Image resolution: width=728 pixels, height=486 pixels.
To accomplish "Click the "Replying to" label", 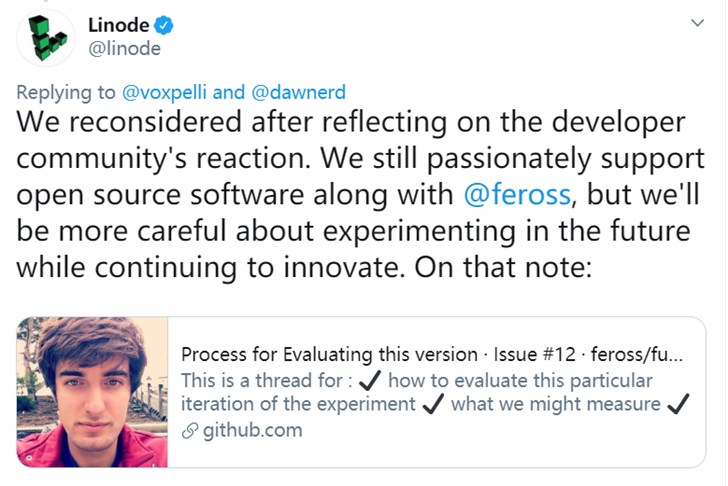I will tap(66, 92).
